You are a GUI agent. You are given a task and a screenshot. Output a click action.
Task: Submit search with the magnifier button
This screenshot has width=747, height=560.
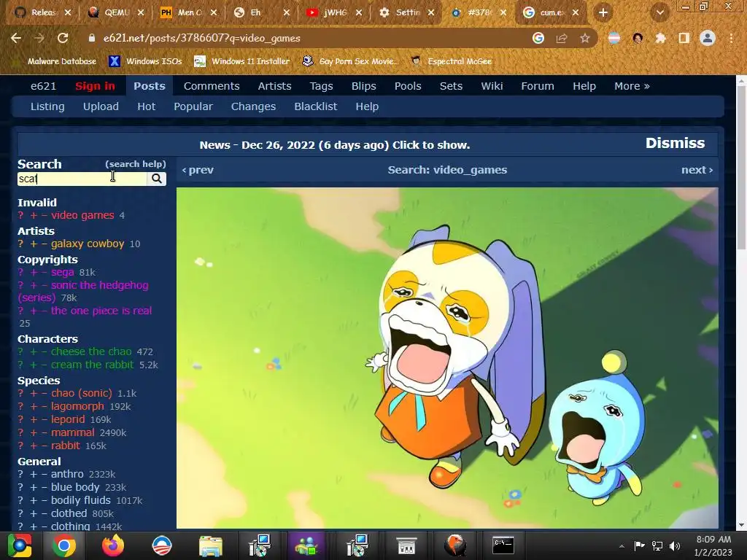tap(157, 179)
